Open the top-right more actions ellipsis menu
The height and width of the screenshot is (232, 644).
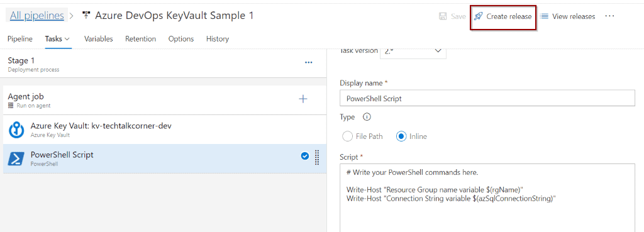609,16
